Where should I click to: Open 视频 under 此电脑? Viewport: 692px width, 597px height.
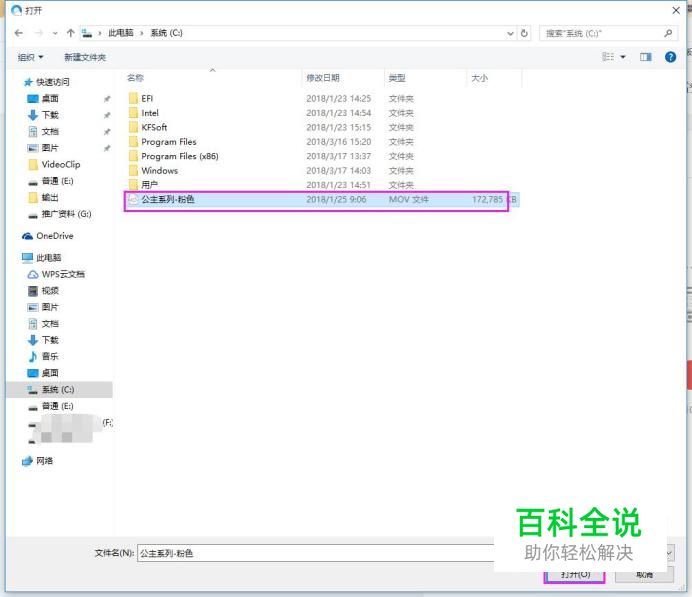(50, 290)
